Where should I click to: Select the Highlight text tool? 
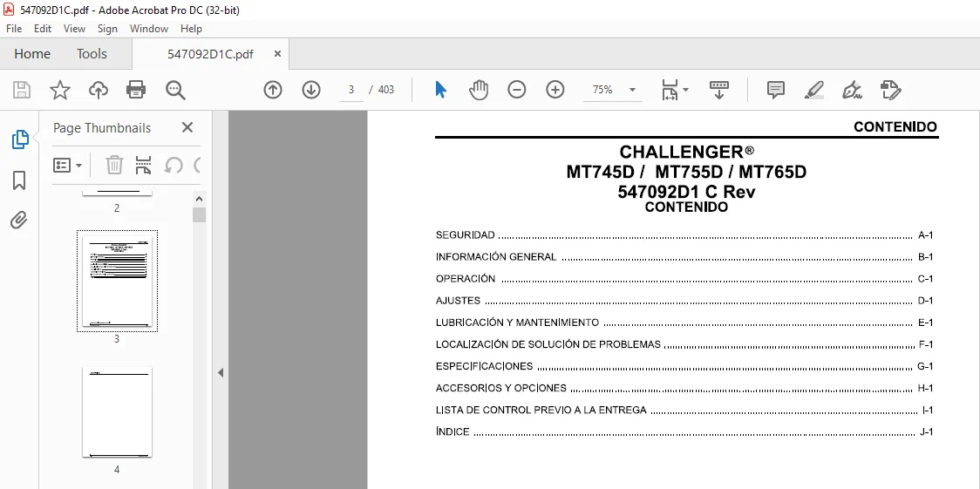pyautogui.click(x=813, y=90)
